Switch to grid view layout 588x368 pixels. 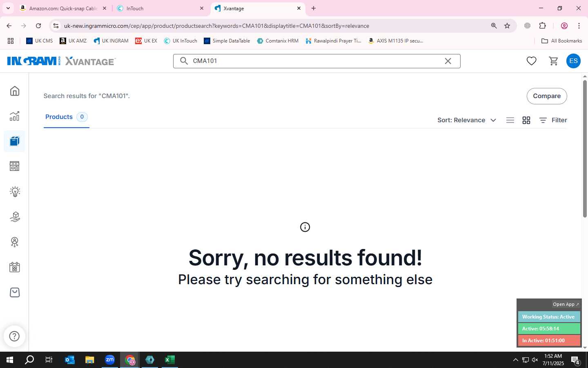[x=526, y=120]
